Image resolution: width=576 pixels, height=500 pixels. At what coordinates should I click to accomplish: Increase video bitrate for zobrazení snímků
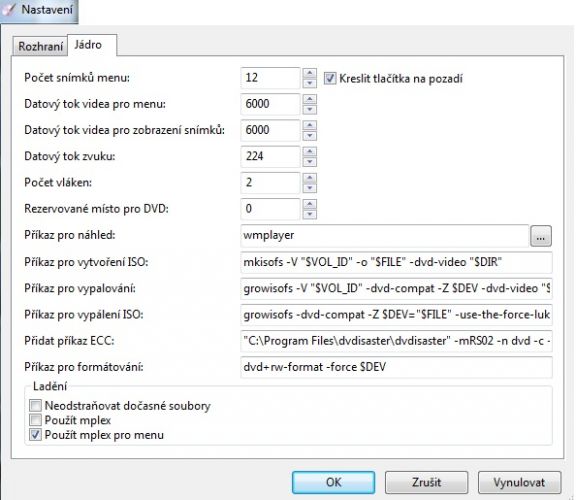point(310,125)
